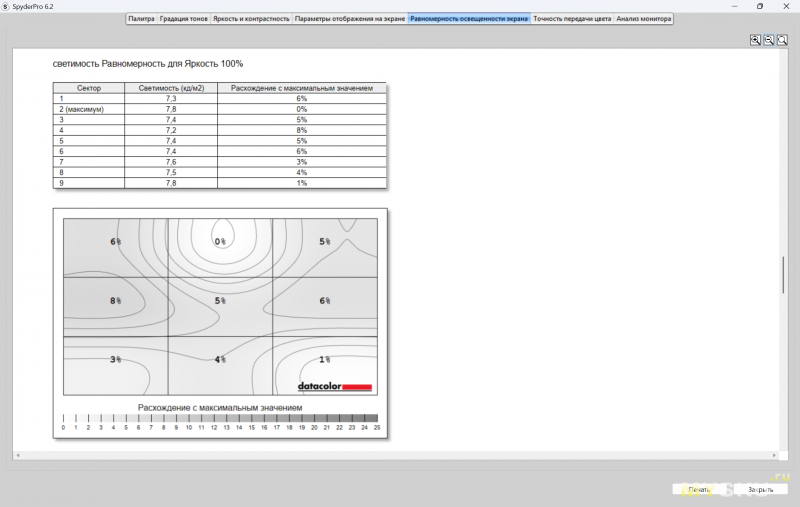Select the Яркость и контрастность tab

pyautogui.click(x=251, y=18)
